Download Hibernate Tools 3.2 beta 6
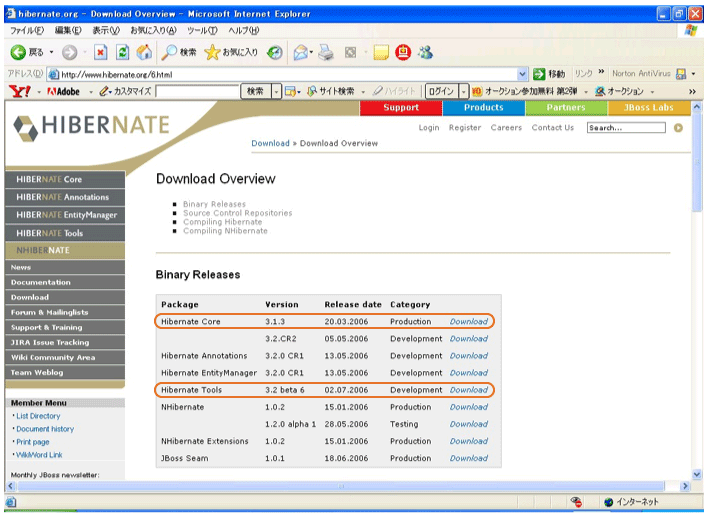 click(469, 390)
